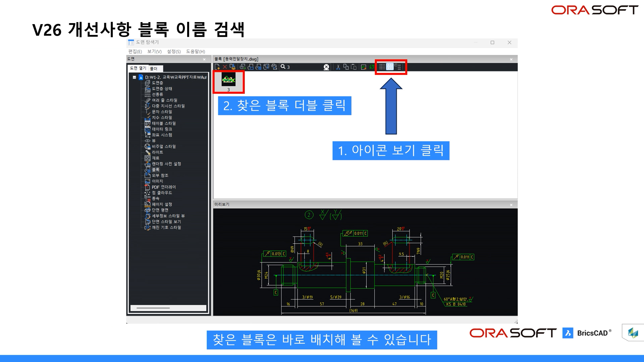
Task: Double-clickable block thumbnail named 3
Action: tap(228, 80)
